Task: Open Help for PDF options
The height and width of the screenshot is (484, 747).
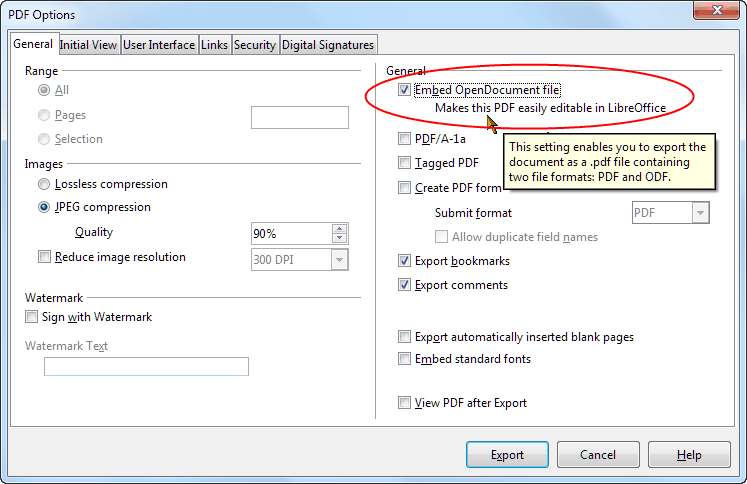Action: click(x=689, y=455)
